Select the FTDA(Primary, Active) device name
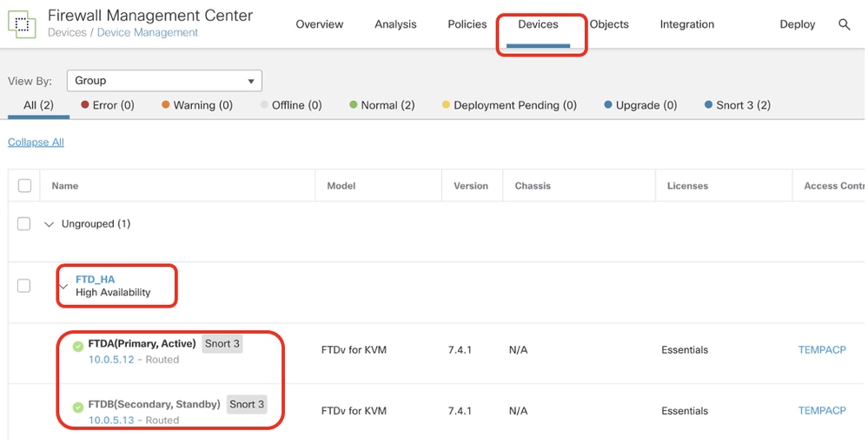Image resolution: width=868 pixels, height=444 pixels. click(x=142, y=344)
